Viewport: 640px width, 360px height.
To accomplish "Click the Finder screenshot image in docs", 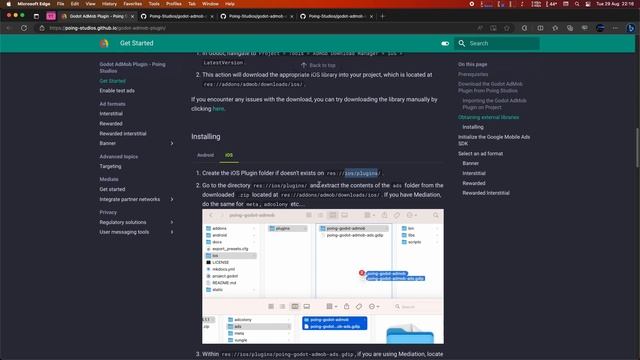I will pyautogui.click(x=323, y=277).
